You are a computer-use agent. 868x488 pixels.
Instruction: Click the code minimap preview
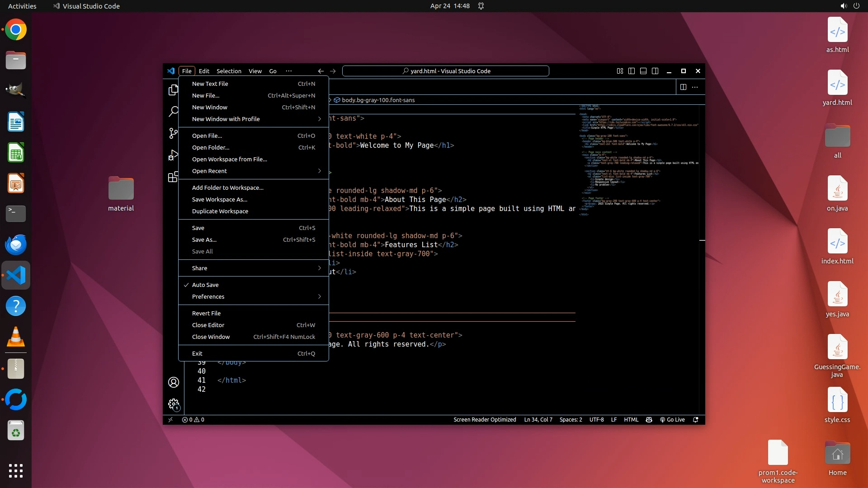(638, 158)
